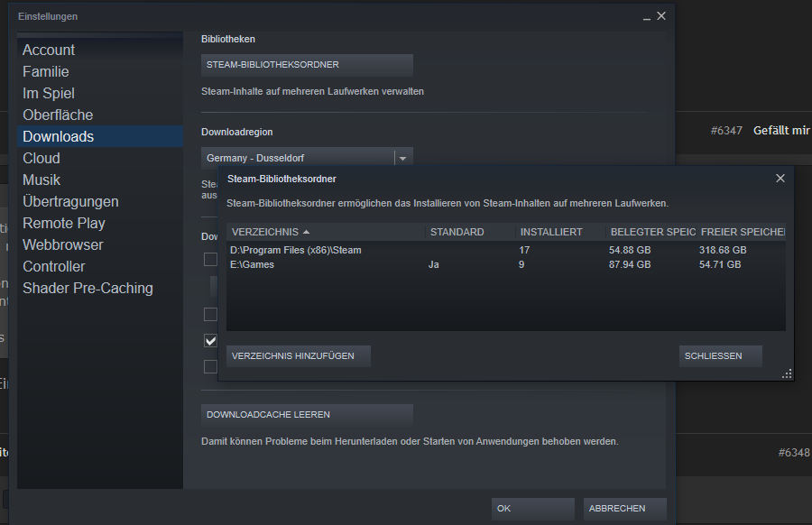Click the Einstellungen window title
This screenshot has height=525, width=812.
48,16
